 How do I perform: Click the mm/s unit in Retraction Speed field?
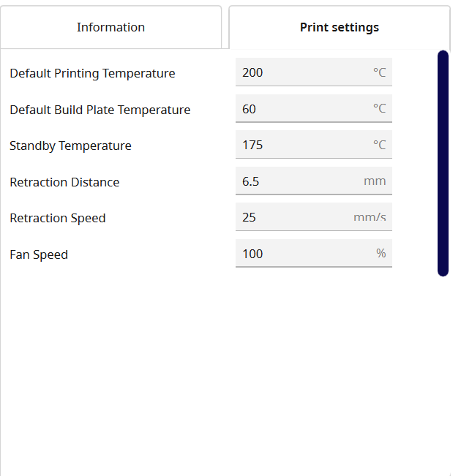[370, 217]
